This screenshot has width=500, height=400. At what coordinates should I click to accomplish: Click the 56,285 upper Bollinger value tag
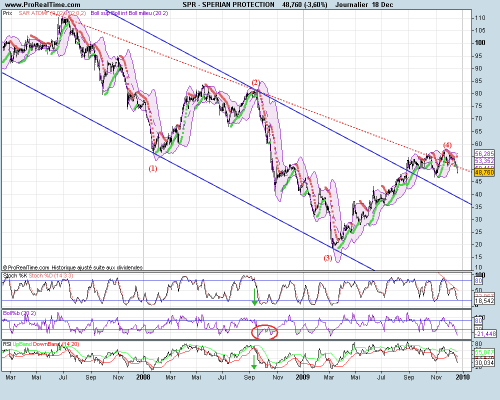(x=484, y=154)
